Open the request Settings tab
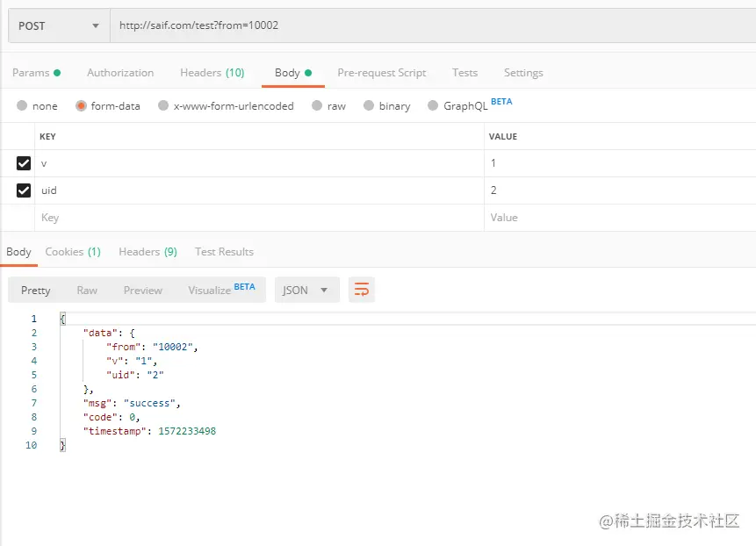 click(523, 73)
